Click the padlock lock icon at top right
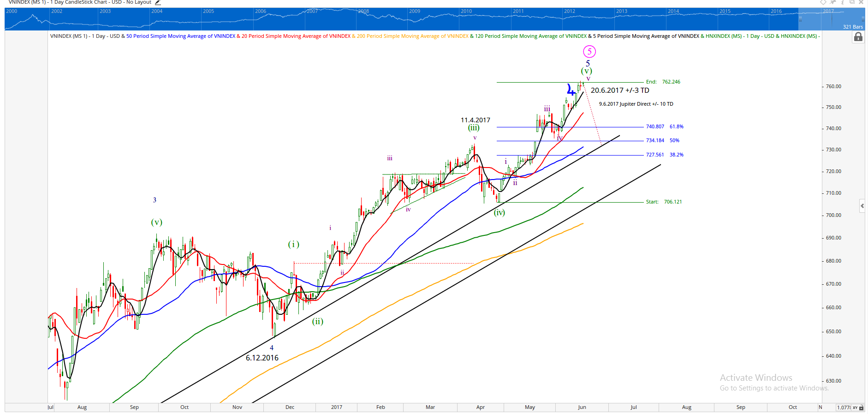Image resolution: width=868 pixels, height=414 pixels. [858, 37]
